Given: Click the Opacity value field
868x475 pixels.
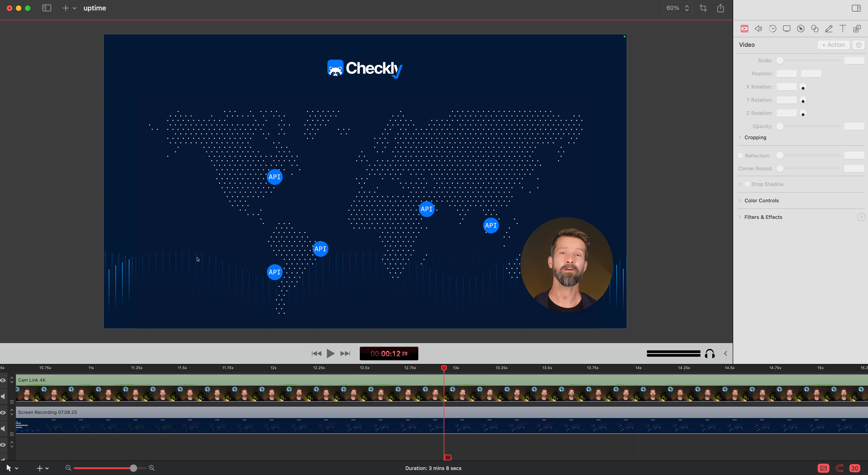Looking at the screenshot, I should [x=854, y=126].
